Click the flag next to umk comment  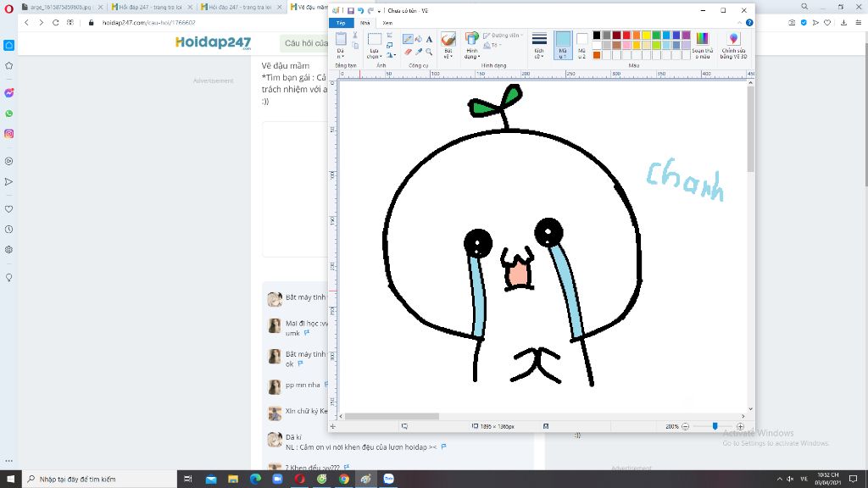[307, 333]
